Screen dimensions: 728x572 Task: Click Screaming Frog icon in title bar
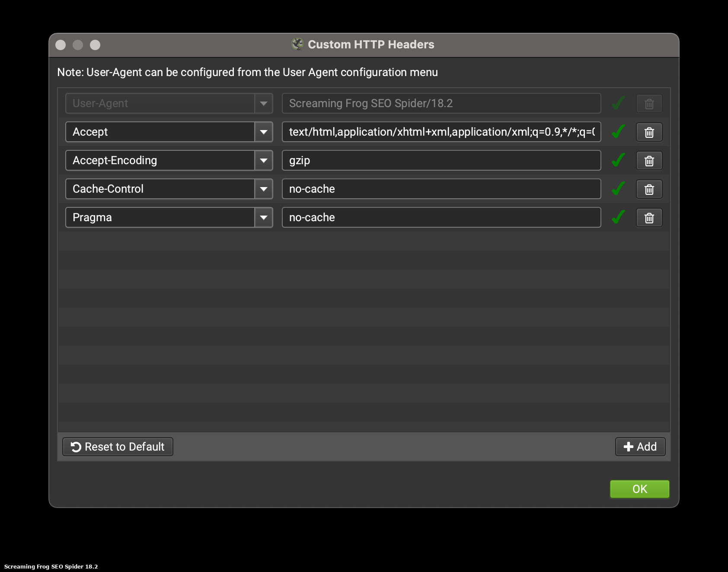(297, 44)
